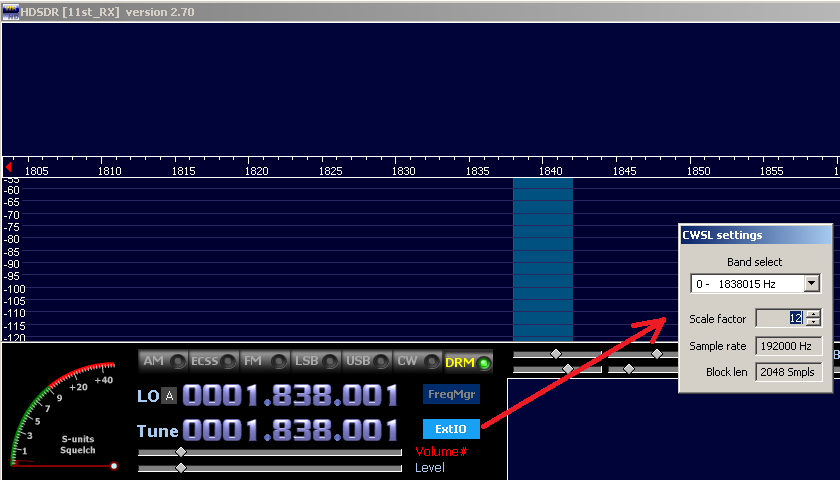Screen dimensions: 840x480
Task: Click 1830 on the frequency scale
Action: click(403, 171)
